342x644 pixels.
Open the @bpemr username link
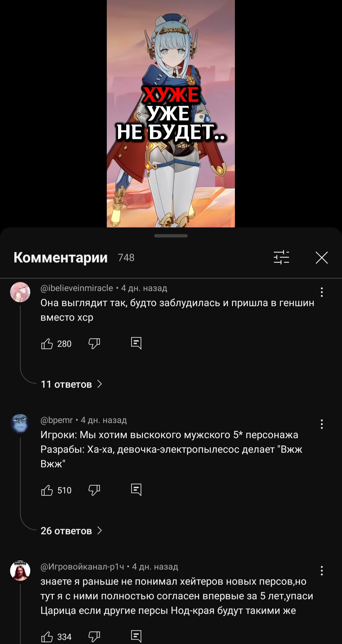[57, 420]
